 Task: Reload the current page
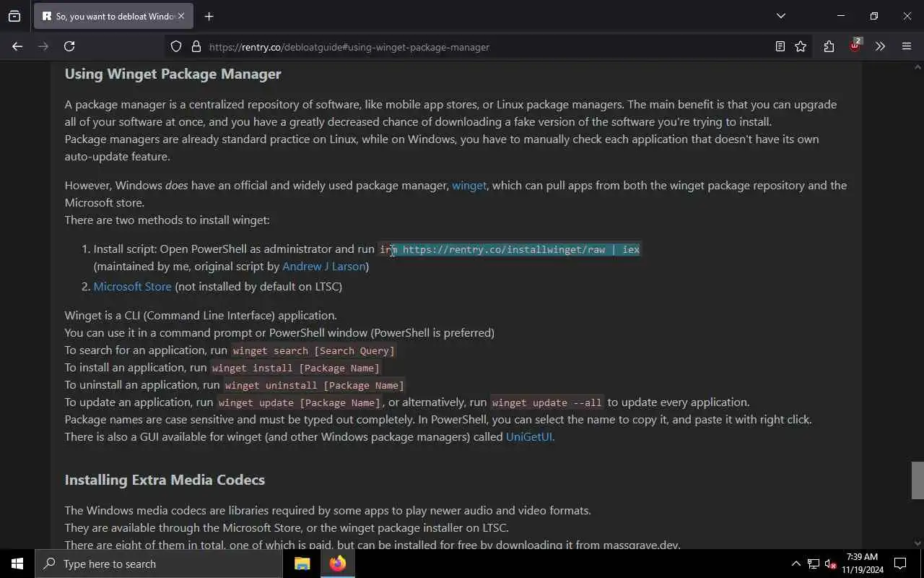(x=69, y=46)
